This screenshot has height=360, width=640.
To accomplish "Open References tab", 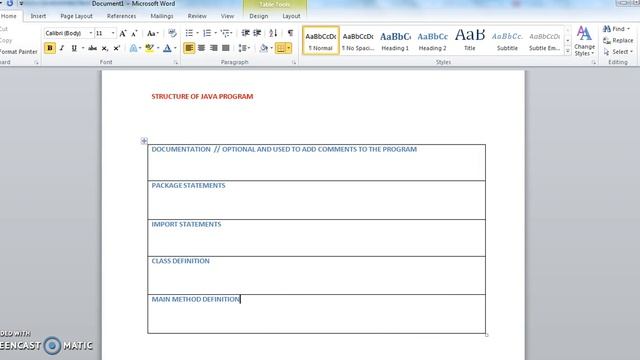I will click(x=121, y=16).
